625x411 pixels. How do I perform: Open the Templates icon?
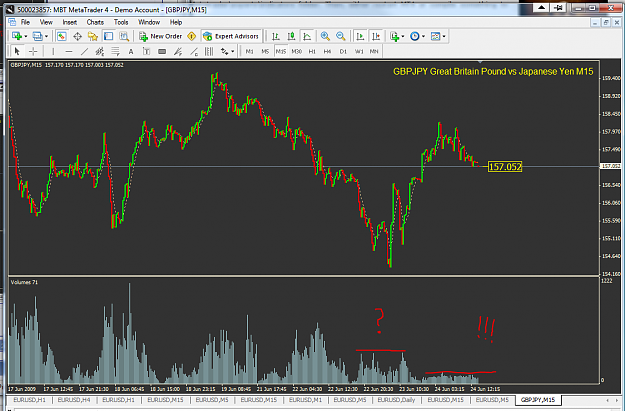pyautogui.click(x=435, y=36)
